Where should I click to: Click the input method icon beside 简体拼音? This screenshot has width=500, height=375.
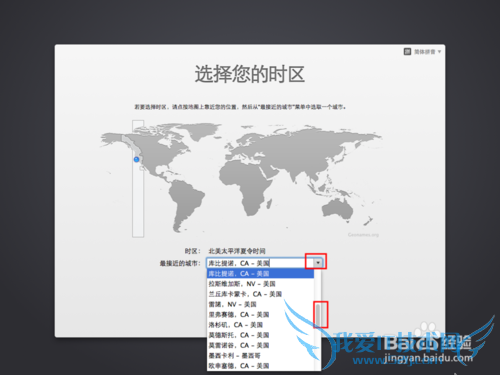407,52
